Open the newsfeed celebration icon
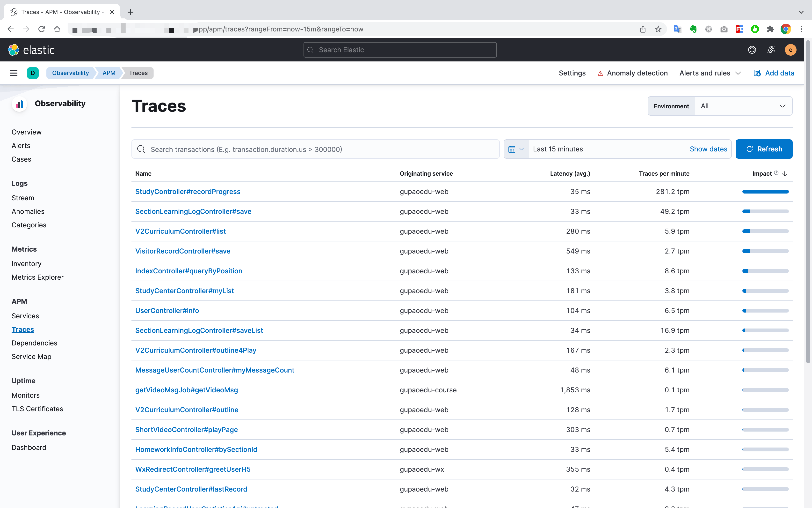This screenshot has height=508, width=812. click(x=771, y=50)
